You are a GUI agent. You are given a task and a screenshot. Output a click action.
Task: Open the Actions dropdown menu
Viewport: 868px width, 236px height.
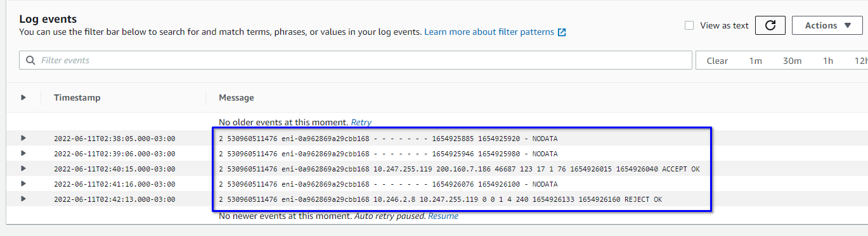828,25
